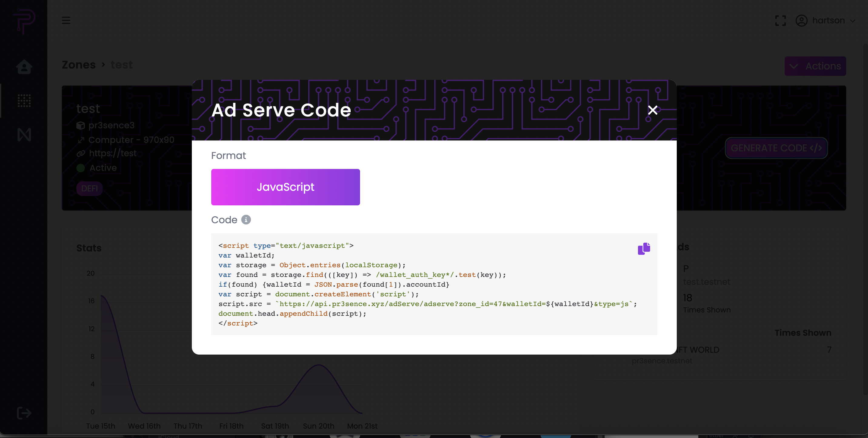Open the hamburger menu
This screenshot has height=438, width=868.
(66, 20)
